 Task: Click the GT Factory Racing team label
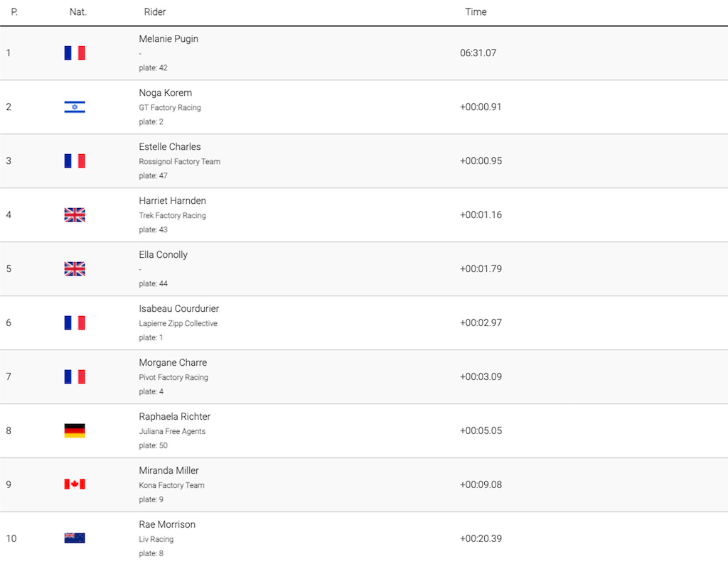170,107
